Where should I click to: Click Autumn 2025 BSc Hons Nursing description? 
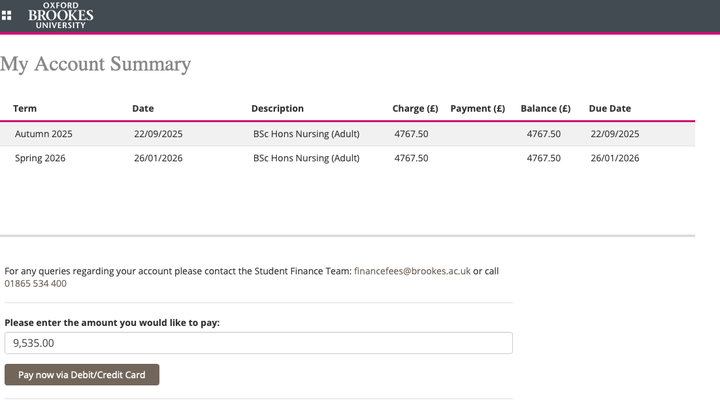click(306, 134)
